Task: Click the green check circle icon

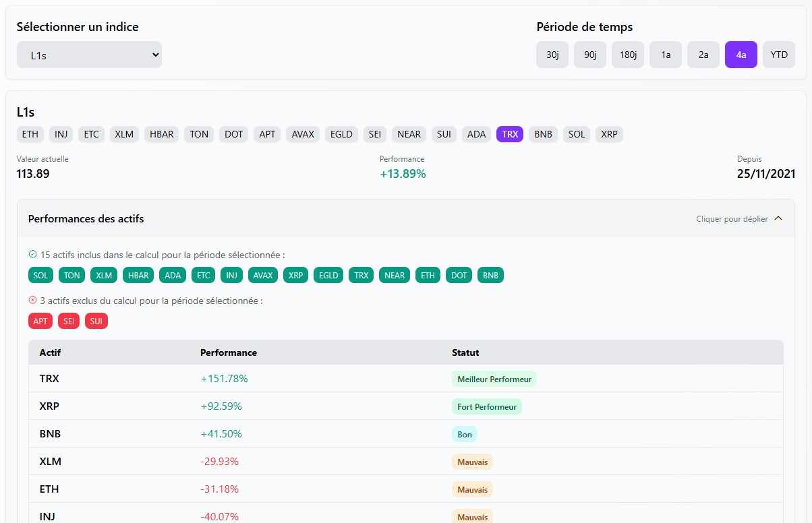Action: point(32,255)
